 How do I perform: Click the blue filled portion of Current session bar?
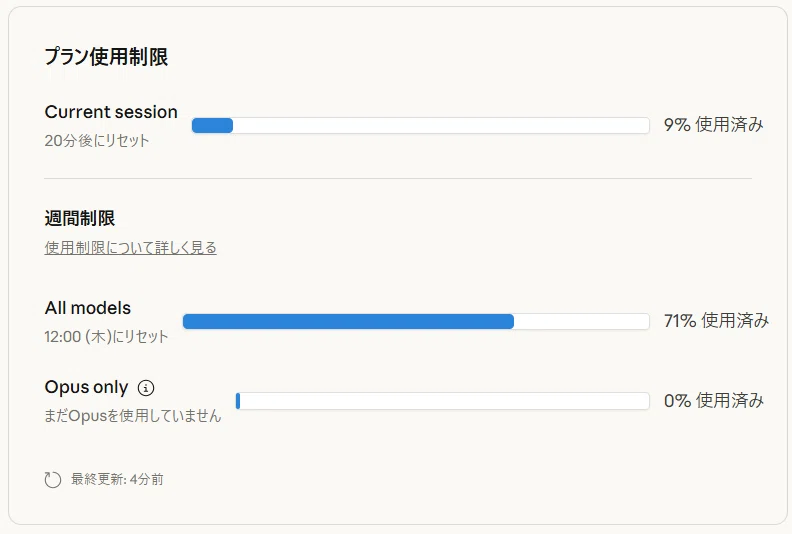pyautogui.click(x=213, y=125)
